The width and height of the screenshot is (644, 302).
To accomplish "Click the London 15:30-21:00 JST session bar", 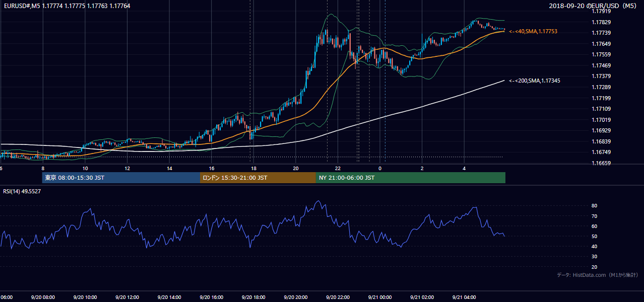I will tap(258, 178).
